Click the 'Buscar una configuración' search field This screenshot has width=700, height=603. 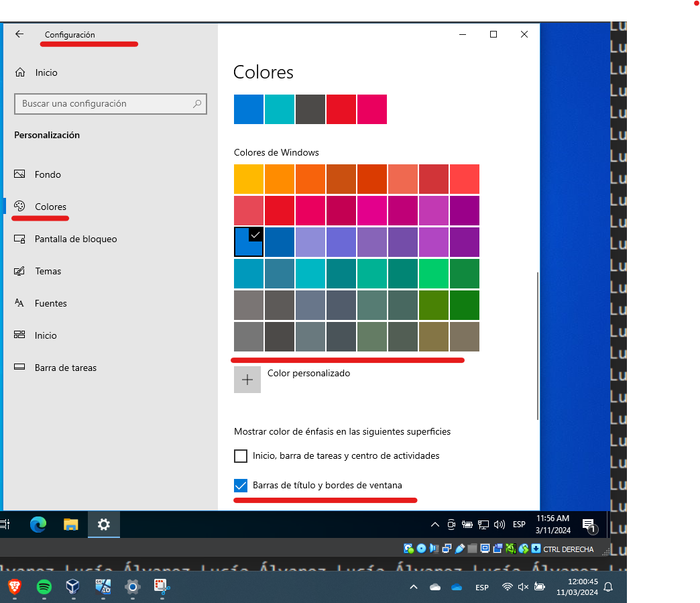(x=111, y=104)
